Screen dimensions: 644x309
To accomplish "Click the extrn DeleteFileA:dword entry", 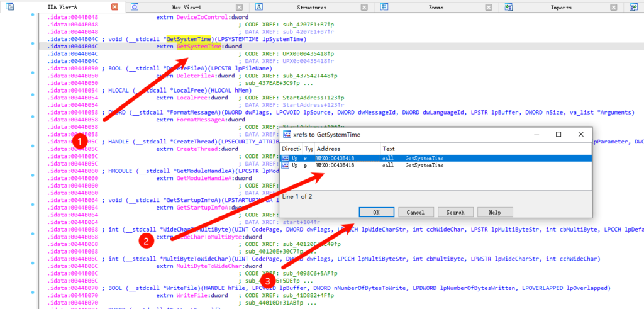I will pyautogui.click(x=196, y=76).
